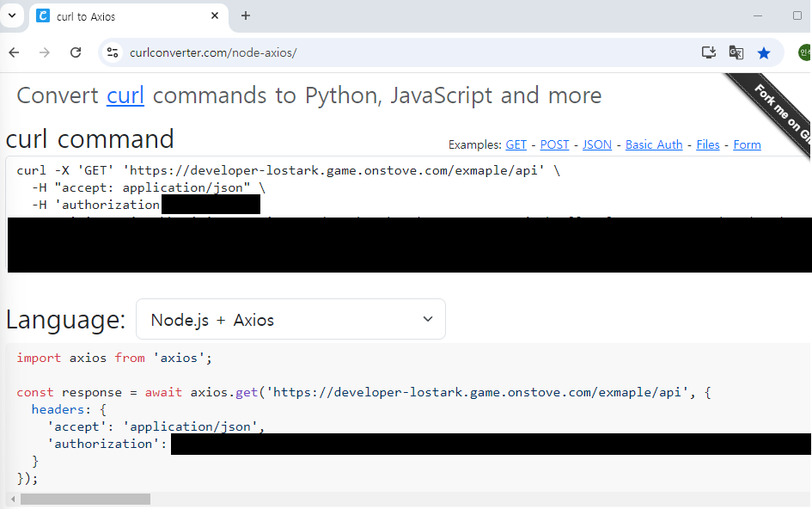Minimize the browser window

[758, 15]
